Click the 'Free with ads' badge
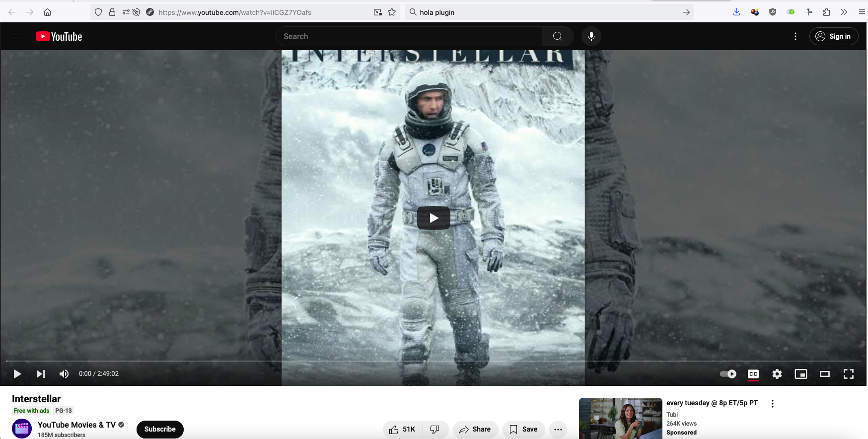Image resolution: width=868 pixels, height=439 pixels. (32, 411)
